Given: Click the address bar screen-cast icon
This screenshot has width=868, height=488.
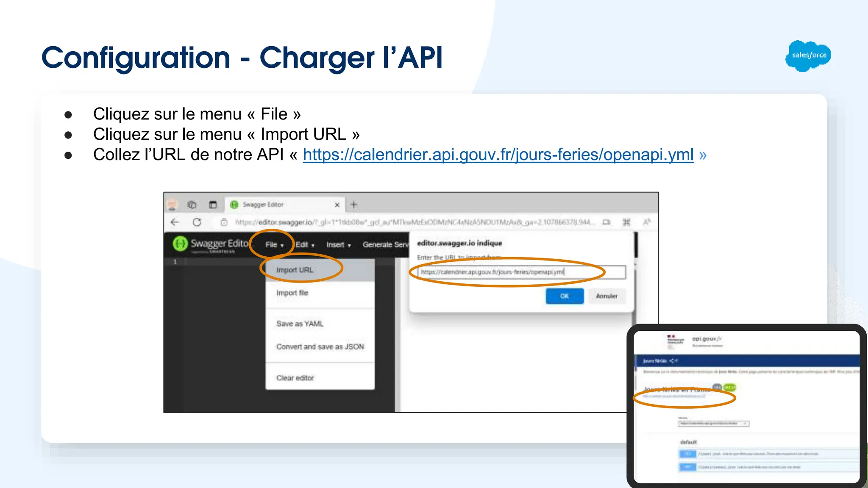Looking at the screenshot, I should (606, 222).
